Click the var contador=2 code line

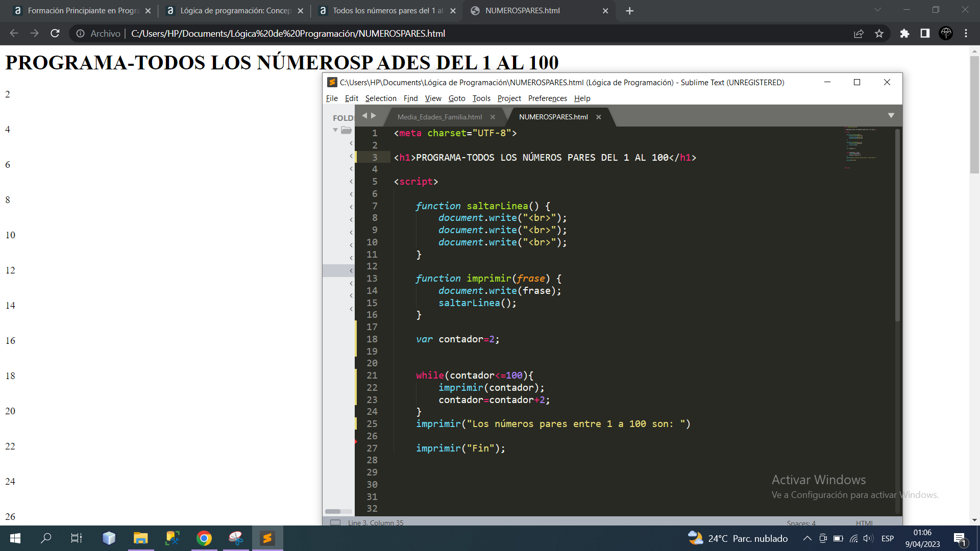click(457, 339)
